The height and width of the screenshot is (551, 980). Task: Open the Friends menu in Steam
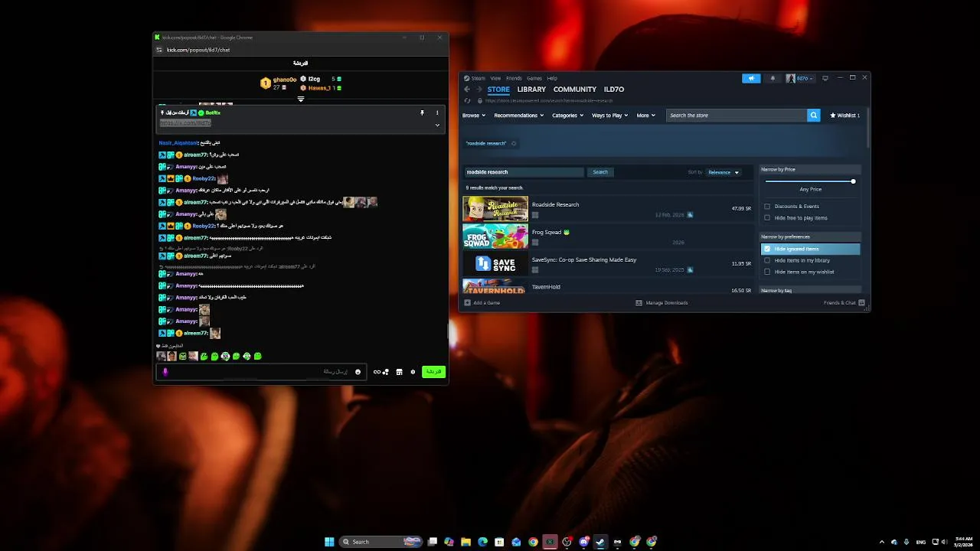(514, 78)
